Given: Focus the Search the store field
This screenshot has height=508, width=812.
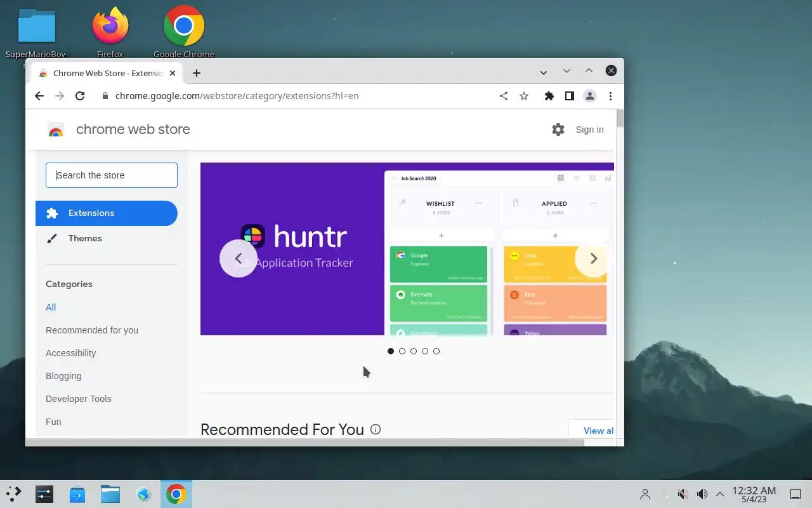Looking at the screenshot, I should (112, 175).
